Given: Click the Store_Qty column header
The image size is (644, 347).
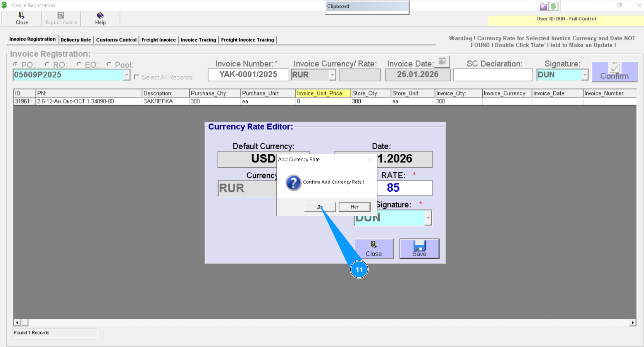Looking at the screenshot, I should coord(371,93).
